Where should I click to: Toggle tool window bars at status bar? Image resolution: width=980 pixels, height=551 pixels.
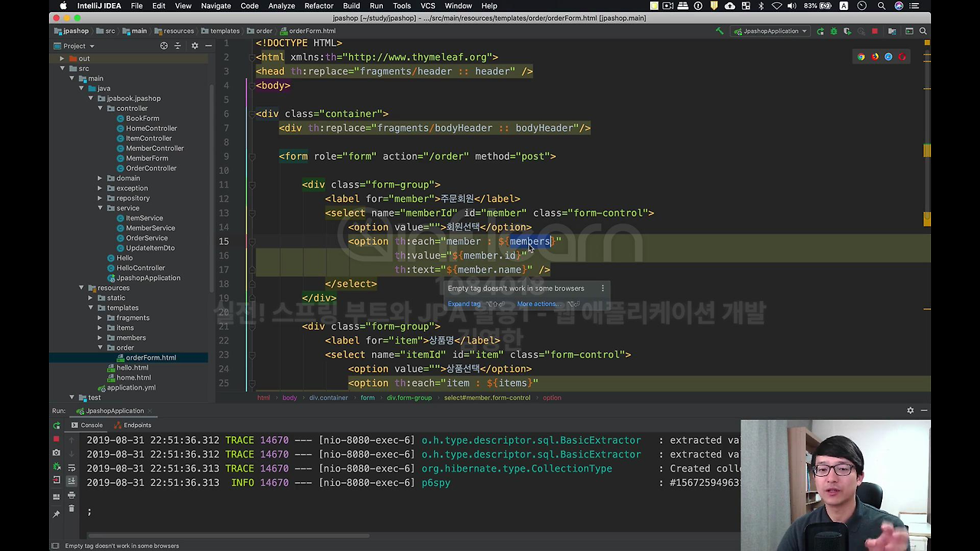[55, 546]
